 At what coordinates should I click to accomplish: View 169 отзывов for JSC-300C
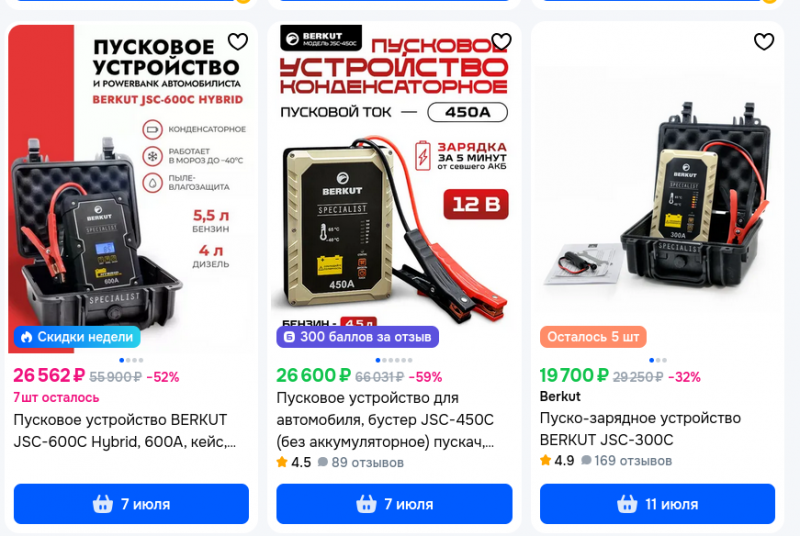pos(627,461)
